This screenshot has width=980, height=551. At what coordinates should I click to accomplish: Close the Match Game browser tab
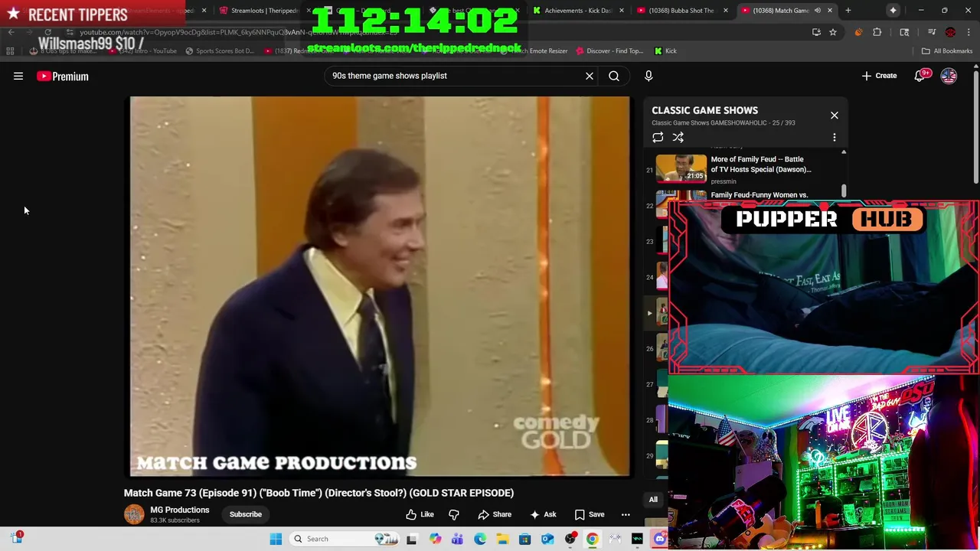tap(830, 11)
